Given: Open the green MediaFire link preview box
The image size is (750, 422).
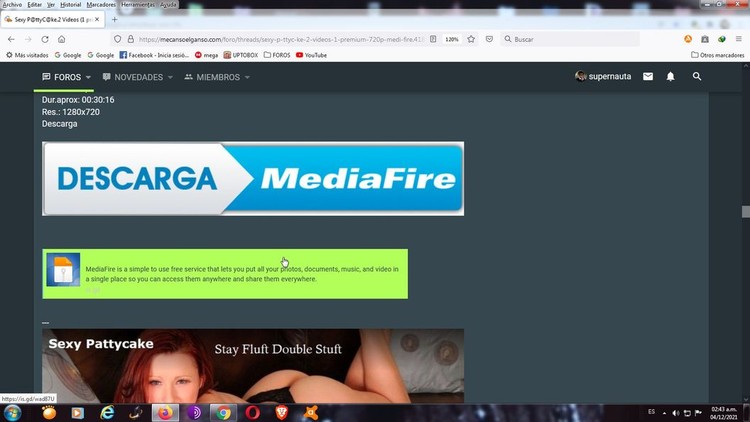Looking at the screenshot, I should click(225, 274).
